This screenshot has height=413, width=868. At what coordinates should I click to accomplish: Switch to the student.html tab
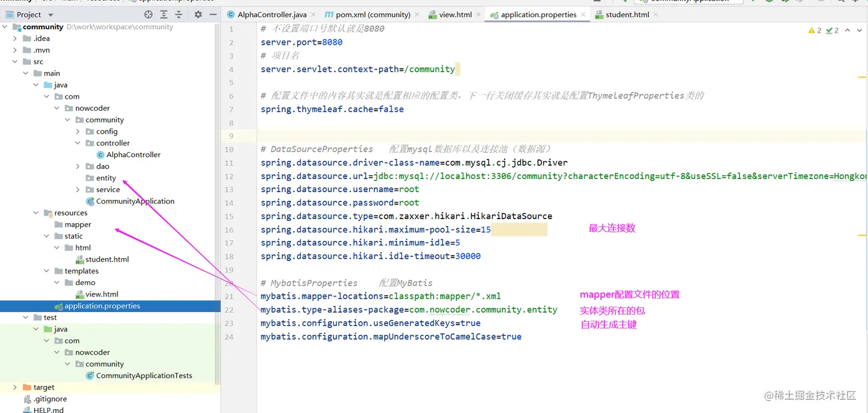pyautogui.click(x=627, y=15)
